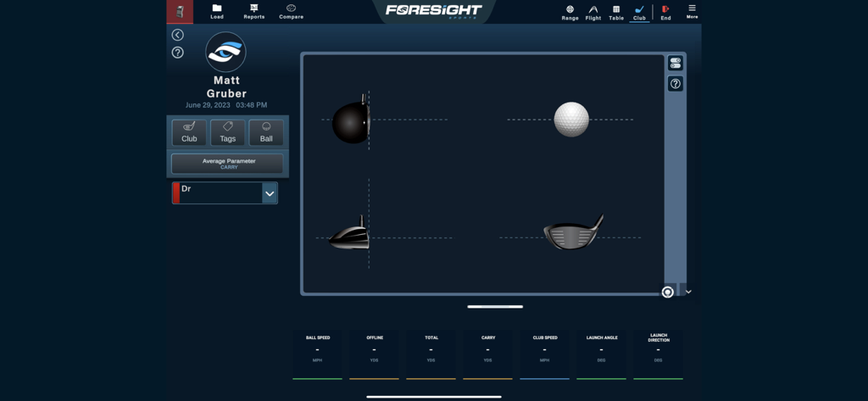Open help icon in club view panel
This screenshot has height=401, width=868.
pos(676,84)
